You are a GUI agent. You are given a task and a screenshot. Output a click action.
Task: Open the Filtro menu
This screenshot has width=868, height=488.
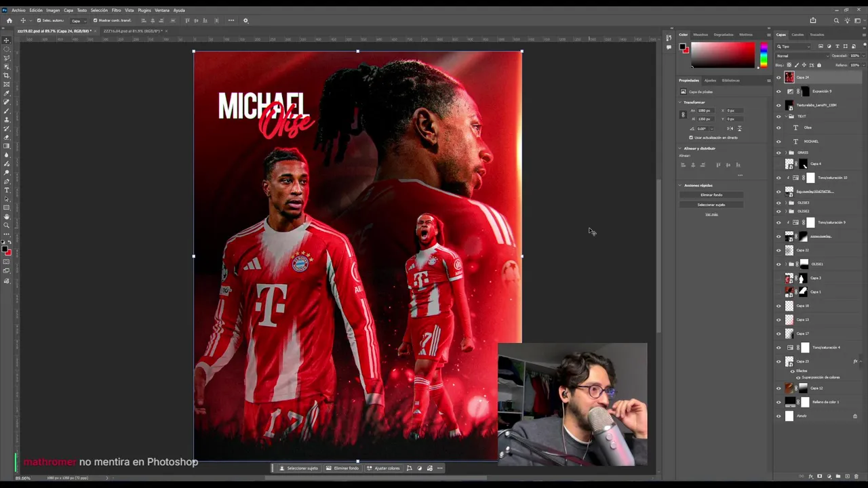click(x=116, y=10)
